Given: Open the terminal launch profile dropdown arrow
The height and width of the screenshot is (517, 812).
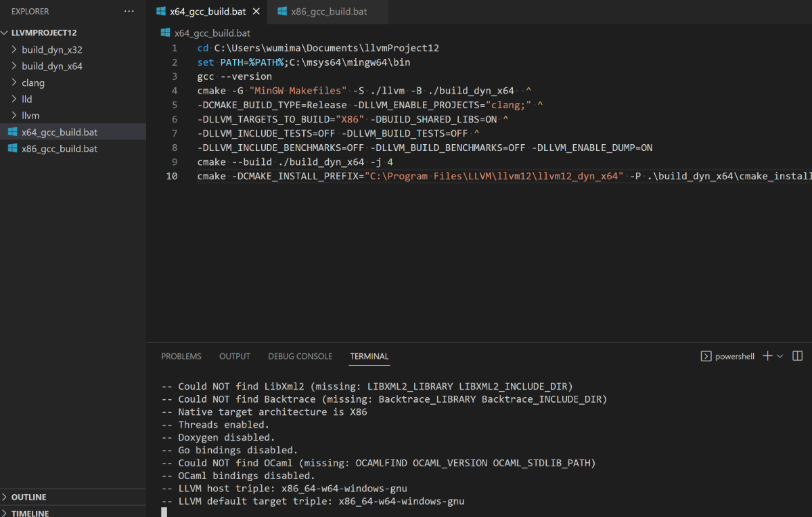Looking at the screenshot, I should click(x=780, y=356).
